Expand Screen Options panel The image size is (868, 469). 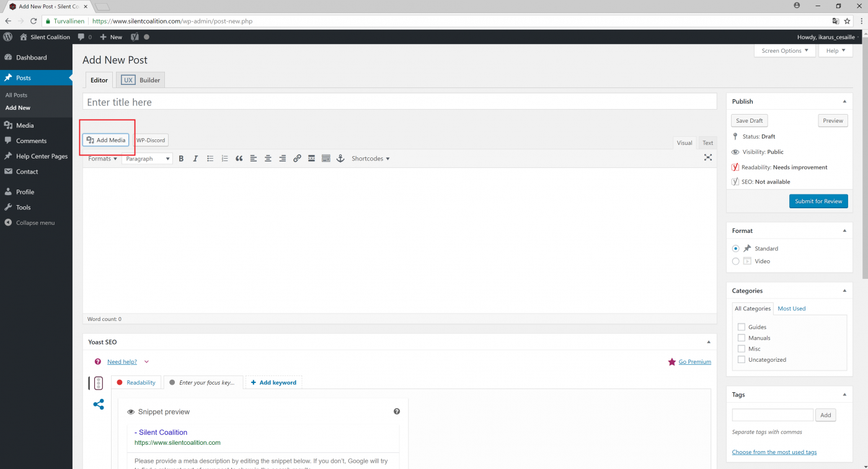tap(785, 51)
